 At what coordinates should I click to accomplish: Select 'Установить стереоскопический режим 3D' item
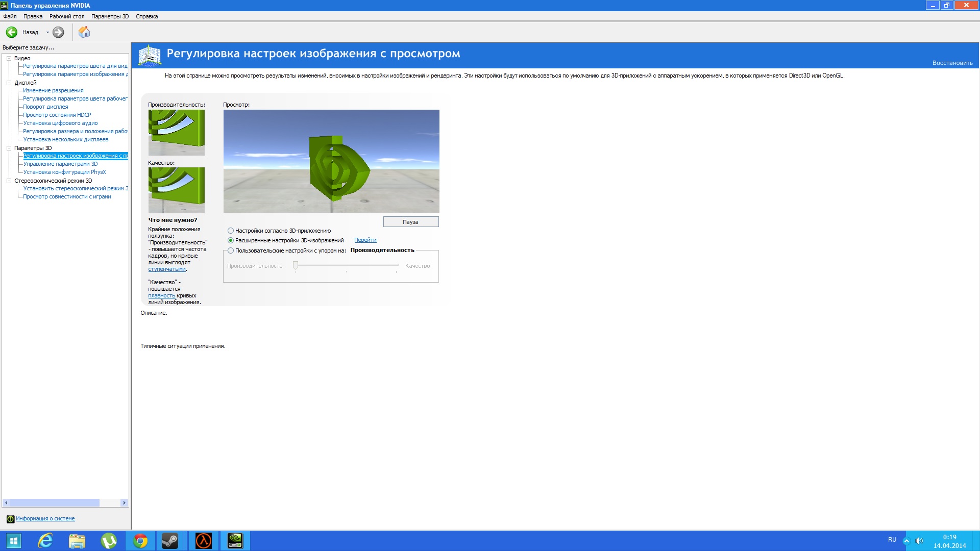[75, 189]
